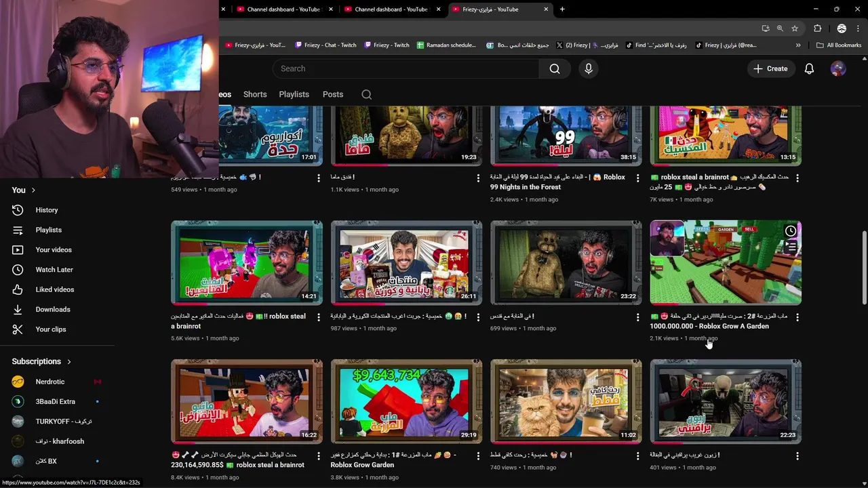This screenshot has width=868, height=488.
Task: Close the second Channel dashboard tab
Action: point(439,9)
